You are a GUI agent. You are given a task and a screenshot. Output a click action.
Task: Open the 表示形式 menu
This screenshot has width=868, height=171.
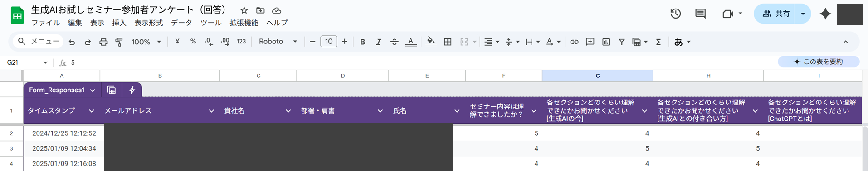pyautogui.click(x=148, y=23)
